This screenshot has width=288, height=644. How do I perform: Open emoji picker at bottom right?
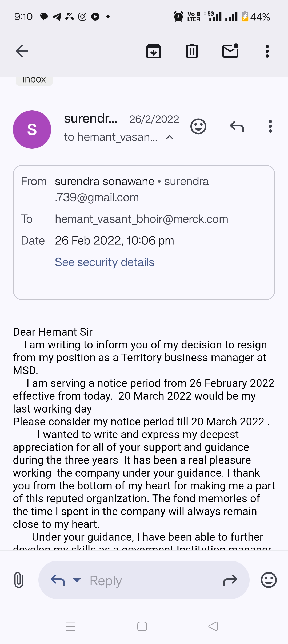pos(269,580)
